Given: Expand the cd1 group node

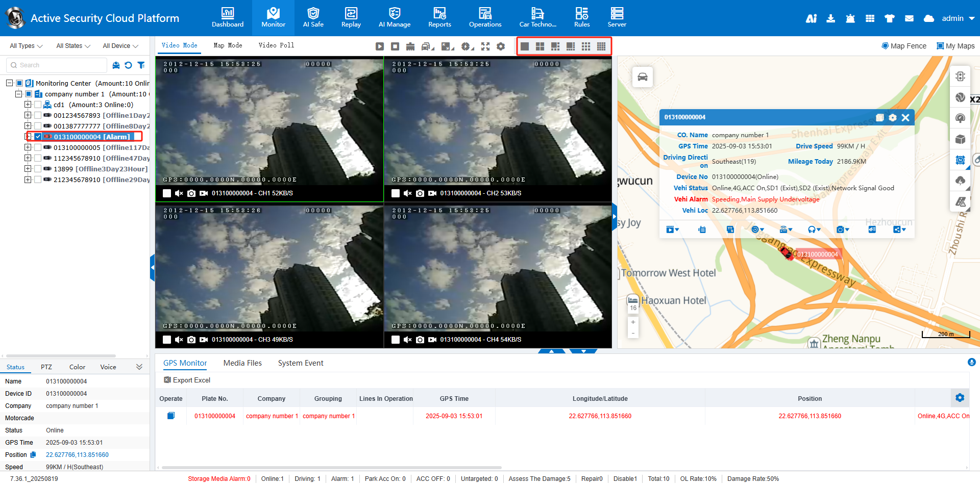Looking at the screenshot, I should [28, 105].
